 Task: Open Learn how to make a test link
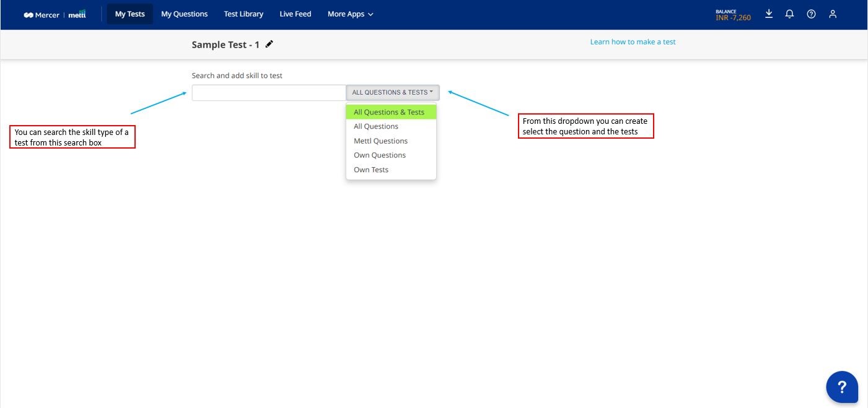tap(633, 42)
